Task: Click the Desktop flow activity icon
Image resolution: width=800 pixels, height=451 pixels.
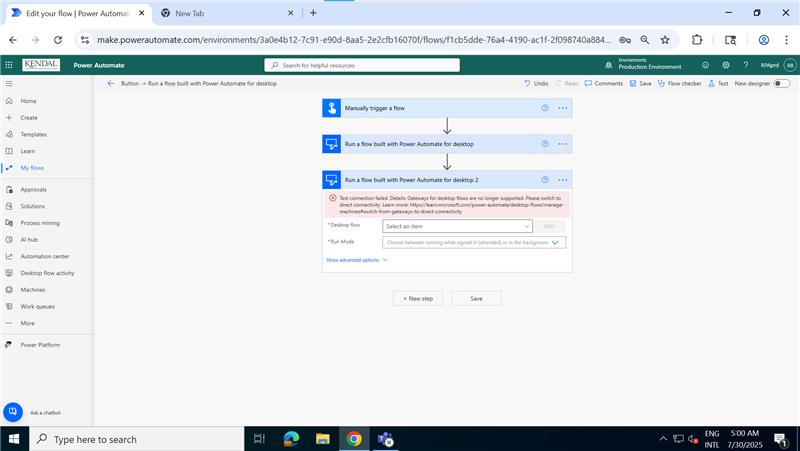Action: point(9,273)
